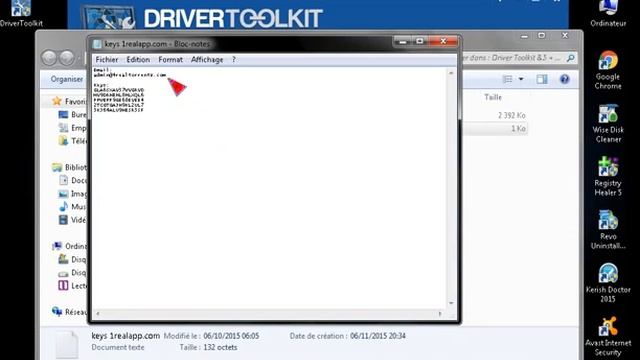Click the first key line in Notepad

coord(119,90)
